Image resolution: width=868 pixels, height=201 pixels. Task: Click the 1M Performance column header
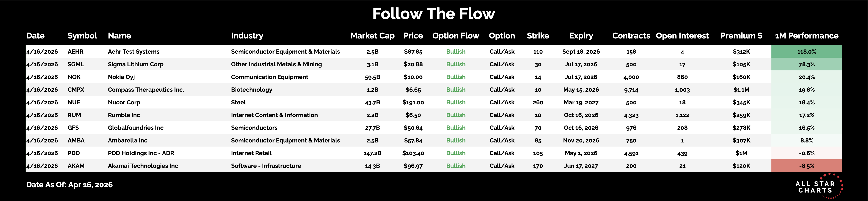(806, 36)
